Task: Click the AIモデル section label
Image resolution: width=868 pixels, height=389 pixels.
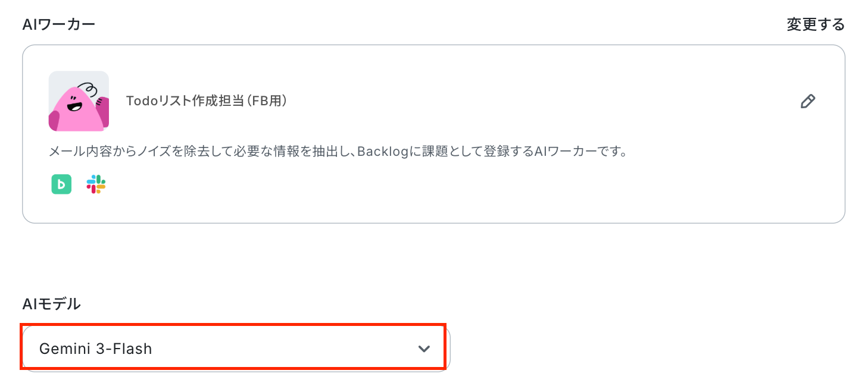Action: pos(51,304)
